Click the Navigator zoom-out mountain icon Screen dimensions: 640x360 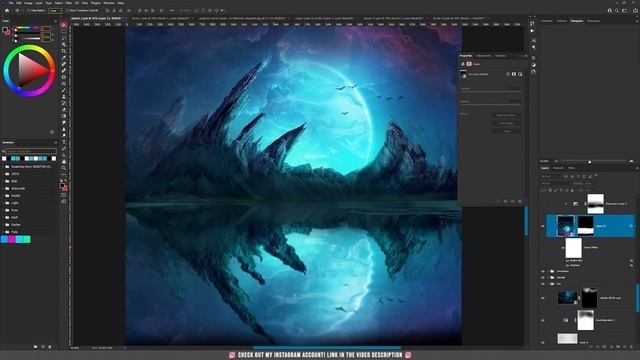556,161
